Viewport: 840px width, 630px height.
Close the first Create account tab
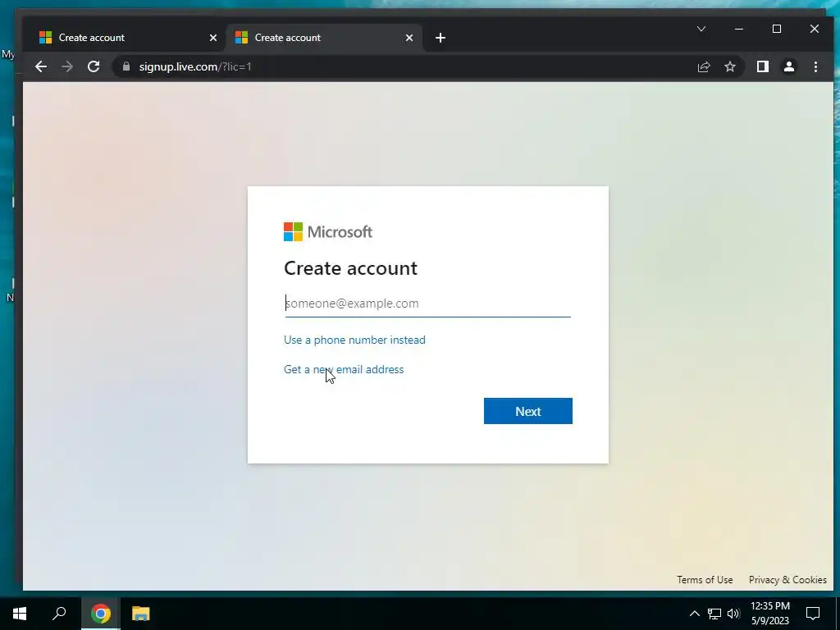tap(212, 38)
